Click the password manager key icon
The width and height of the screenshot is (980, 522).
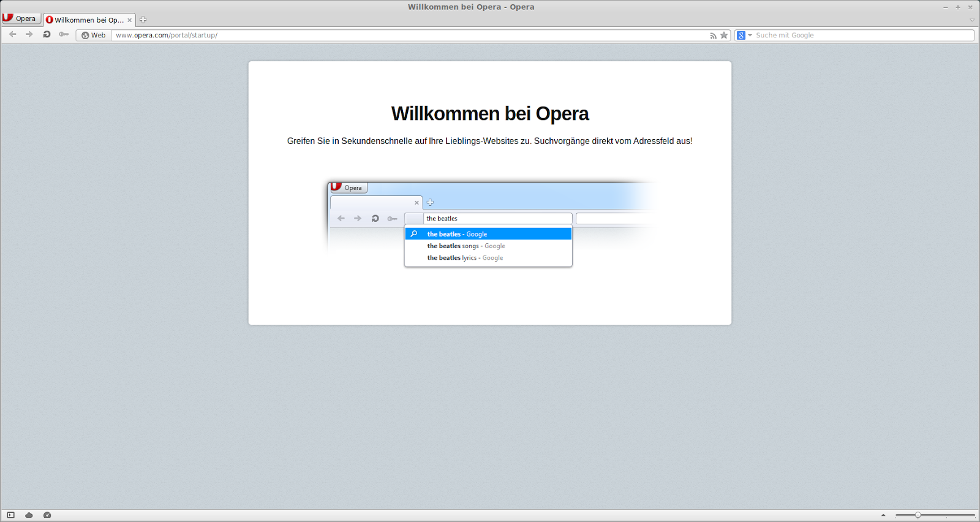pos(64,35)
